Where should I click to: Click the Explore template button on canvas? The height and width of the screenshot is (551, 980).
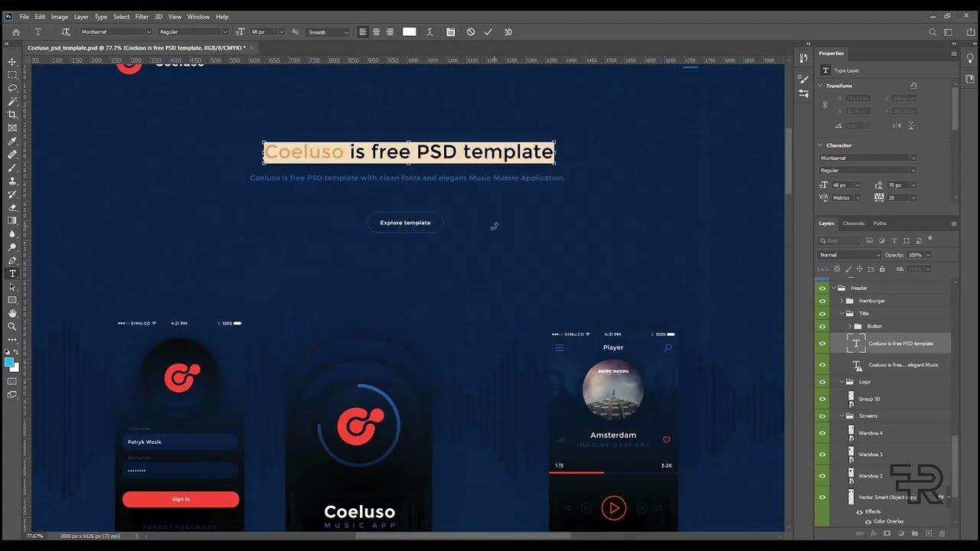click(x=405, y=223)
